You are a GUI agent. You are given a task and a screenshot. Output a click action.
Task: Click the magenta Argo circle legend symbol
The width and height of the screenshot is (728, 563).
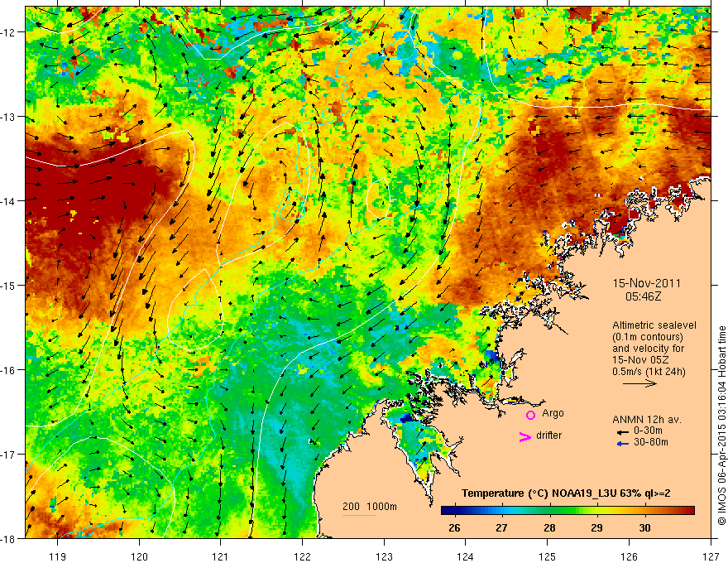click(x=530, y=415)
